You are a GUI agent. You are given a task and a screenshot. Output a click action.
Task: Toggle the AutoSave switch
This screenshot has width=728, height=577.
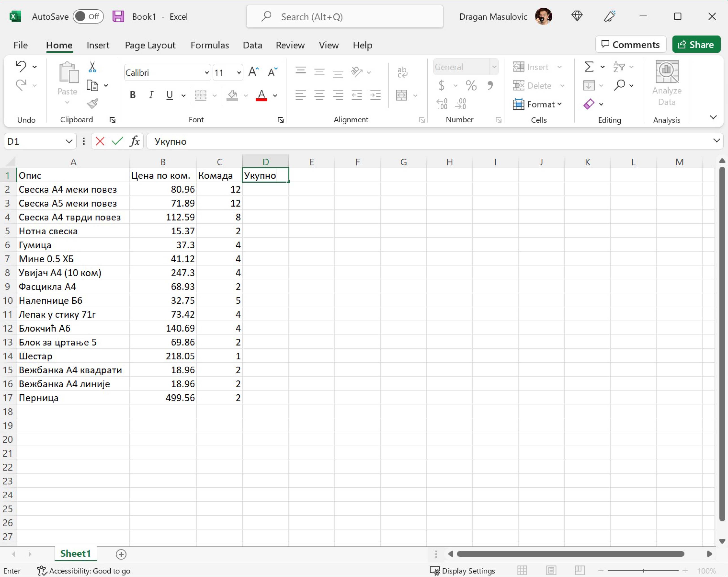coord(88,17)
